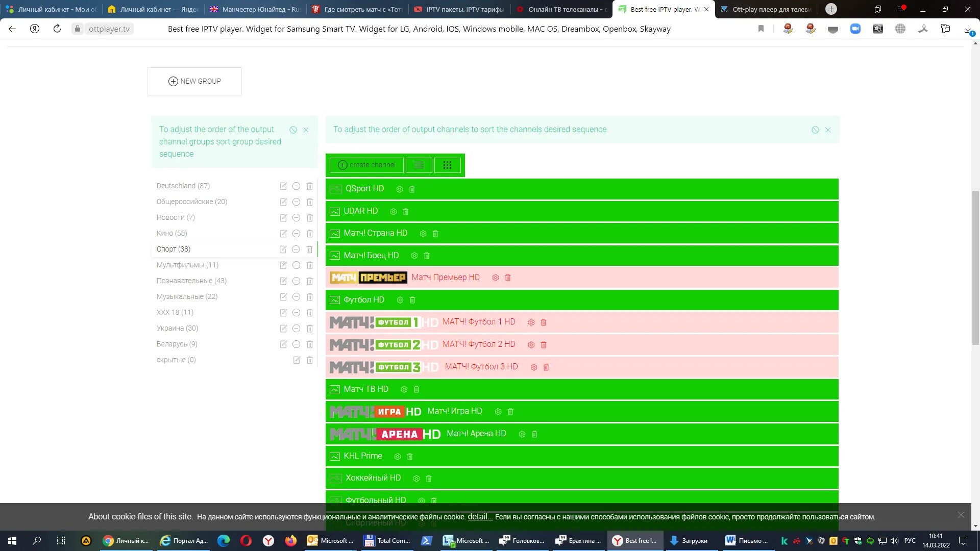This screenshot has height=551, width=980.
Task: Close the output channels sorting hint
Action: 828,130
